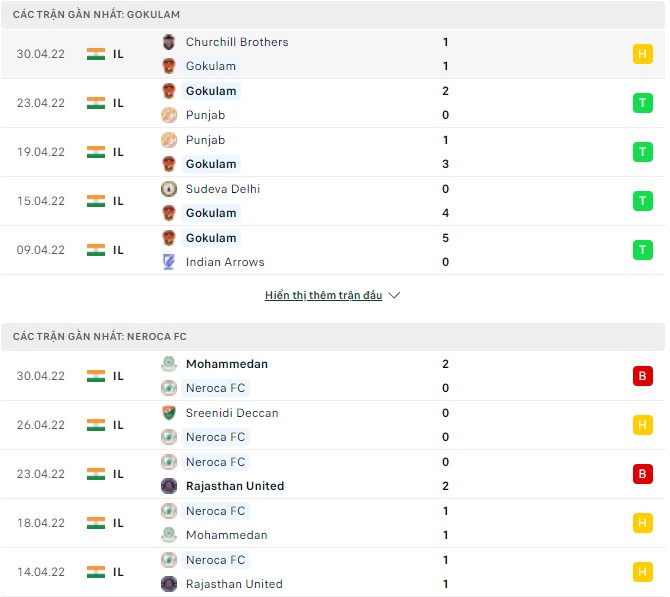Select the Các trận gần nhất: Neroca FC header
This screenshot has width=670, height=597.
[100, 337]
